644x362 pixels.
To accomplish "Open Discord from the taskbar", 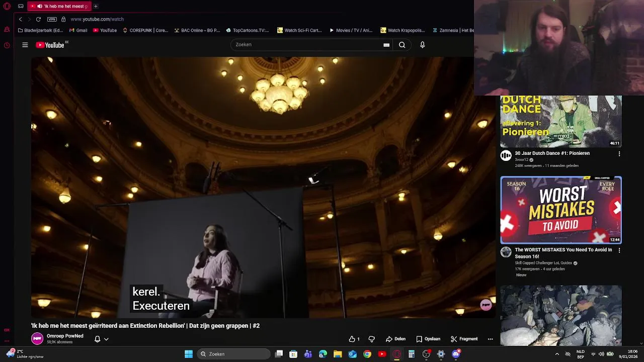I will tap(456, 354).
